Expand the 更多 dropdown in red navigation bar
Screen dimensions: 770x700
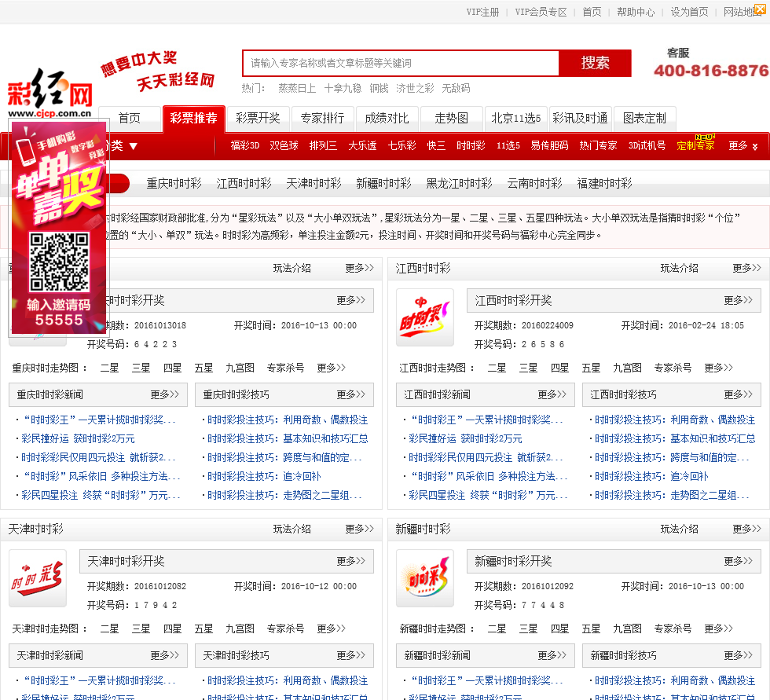click(x=743, y=146)
